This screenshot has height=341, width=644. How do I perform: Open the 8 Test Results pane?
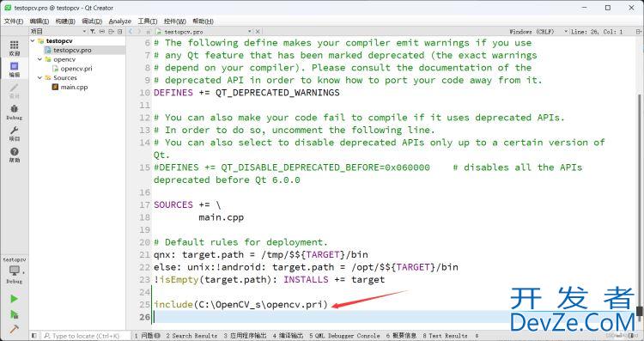coord(445,336)
